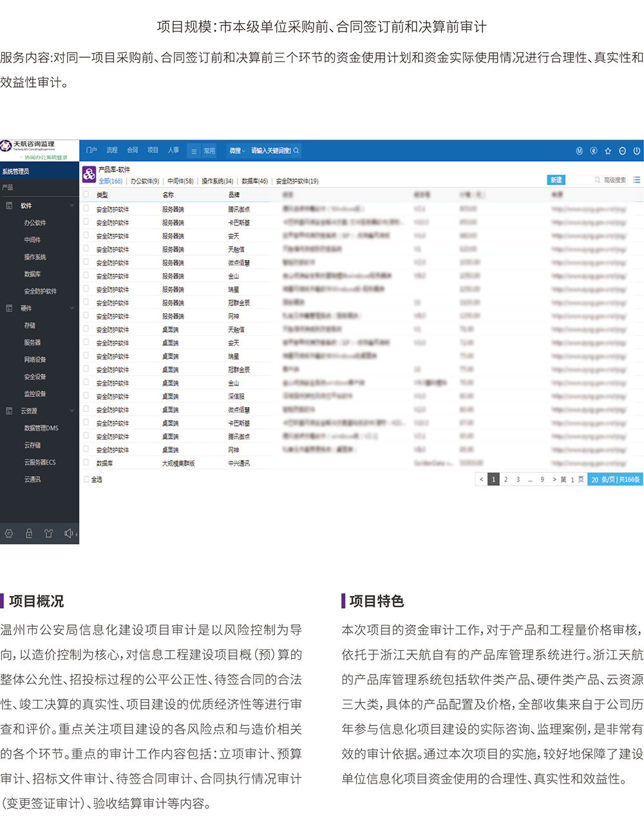
Task: Click the blue 新建 button
Action: coord(556,180)
